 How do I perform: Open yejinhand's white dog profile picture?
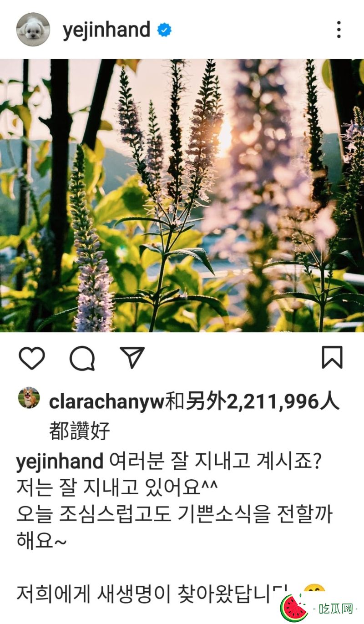tap(33, 30)
